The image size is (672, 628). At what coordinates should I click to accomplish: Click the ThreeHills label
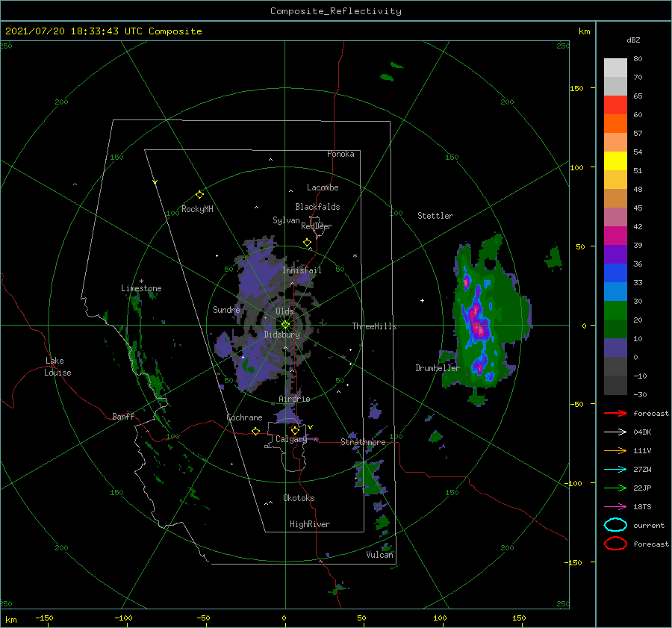[x=374, y=326]
